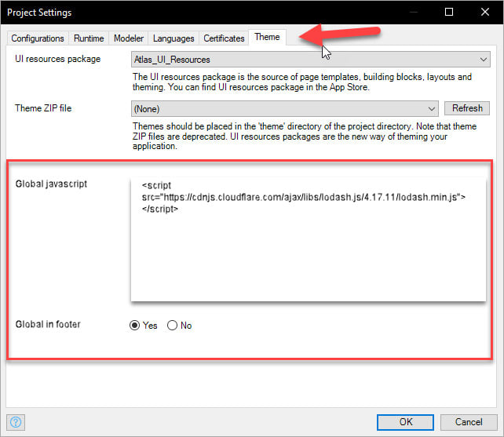Go to the Languages tab
The image size is (504, 437).
click(173, 38)
